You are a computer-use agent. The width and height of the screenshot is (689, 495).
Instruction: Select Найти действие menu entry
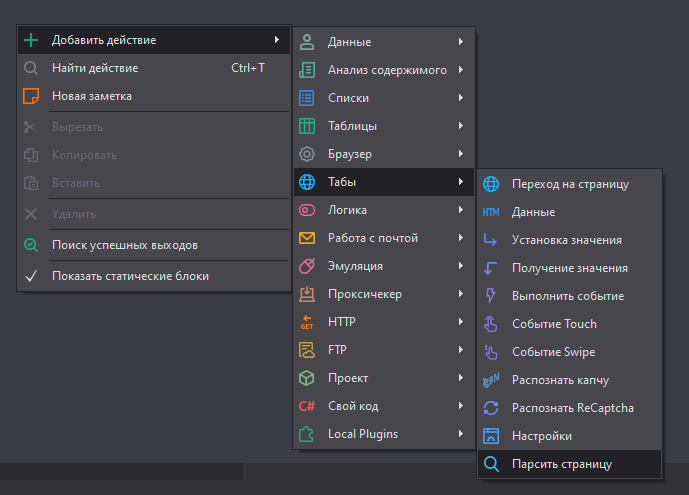click(x=95, y=68)
